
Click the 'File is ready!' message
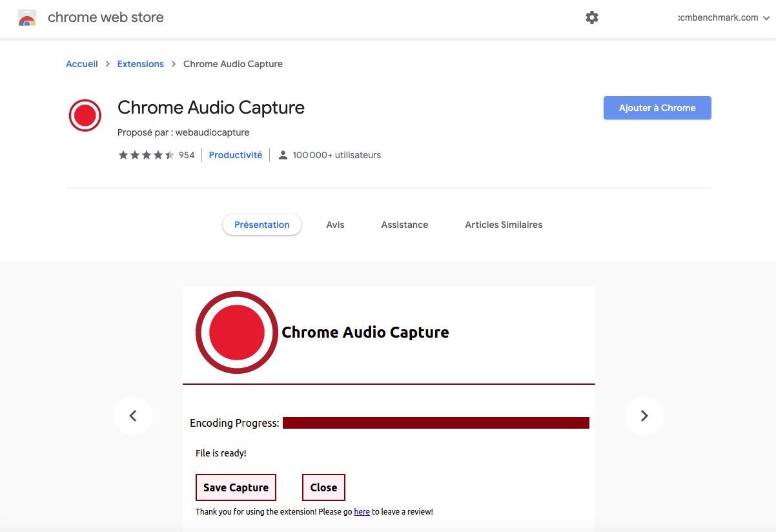click(221, 453)
